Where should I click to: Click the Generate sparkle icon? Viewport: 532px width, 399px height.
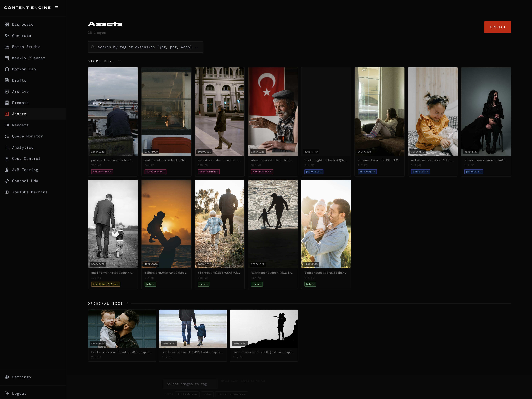point(7,36)
